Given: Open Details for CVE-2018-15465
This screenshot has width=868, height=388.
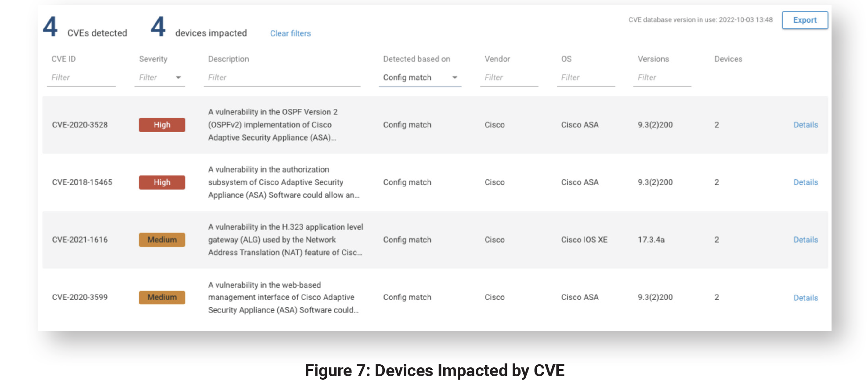Looking at the screenshot, I should tap(805, 182).
